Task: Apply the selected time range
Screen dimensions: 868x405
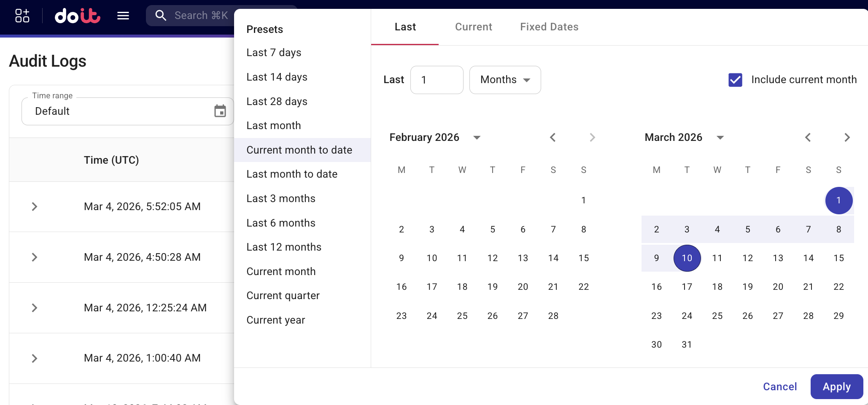Action: pyautogui.click(x=836, y=386)
